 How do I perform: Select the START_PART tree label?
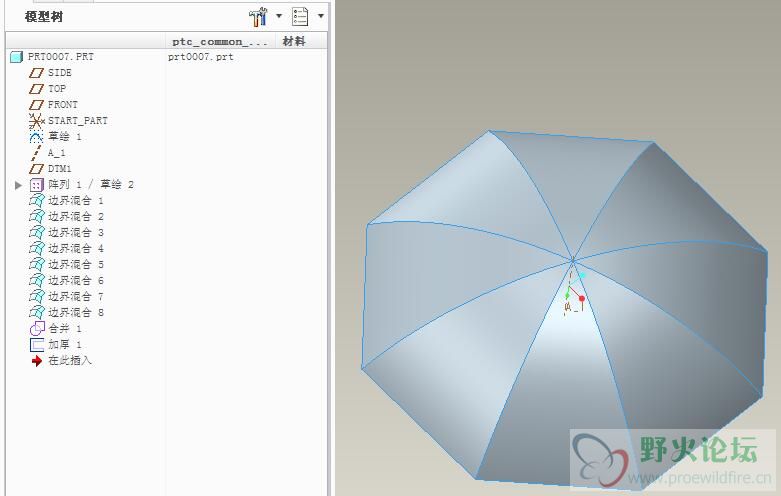pos(78,121)
